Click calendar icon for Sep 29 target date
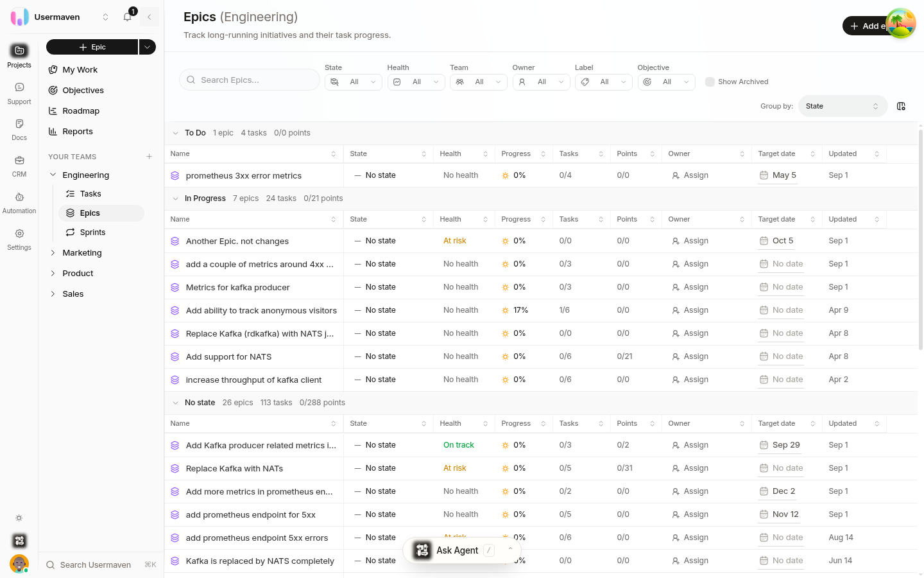The height and width of the screenshot is (578, 924). 764,445
